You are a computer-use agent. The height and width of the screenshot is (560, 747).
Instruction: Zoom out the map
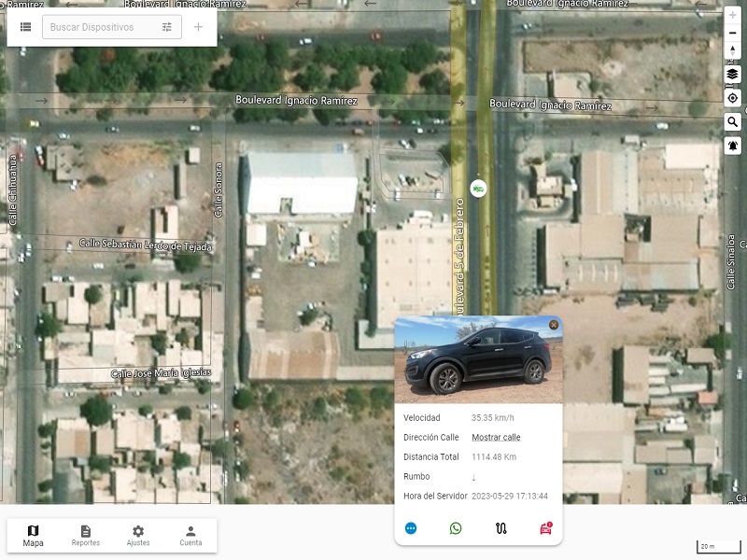pos(732,33)
